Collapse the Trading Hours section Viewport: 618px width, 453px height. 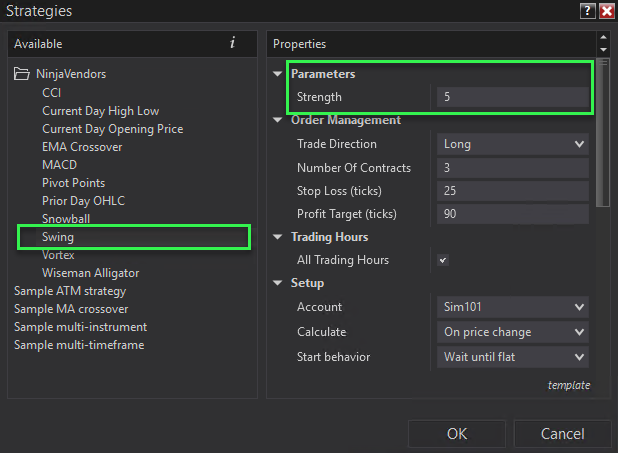point(278,237)
